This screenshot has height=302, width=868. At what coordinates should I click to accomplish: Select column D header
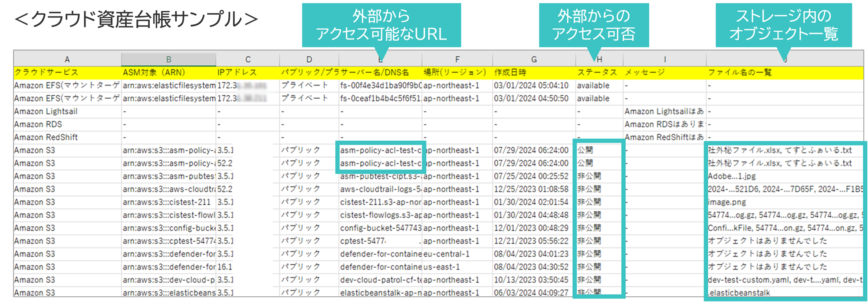[x=309, y=60]
